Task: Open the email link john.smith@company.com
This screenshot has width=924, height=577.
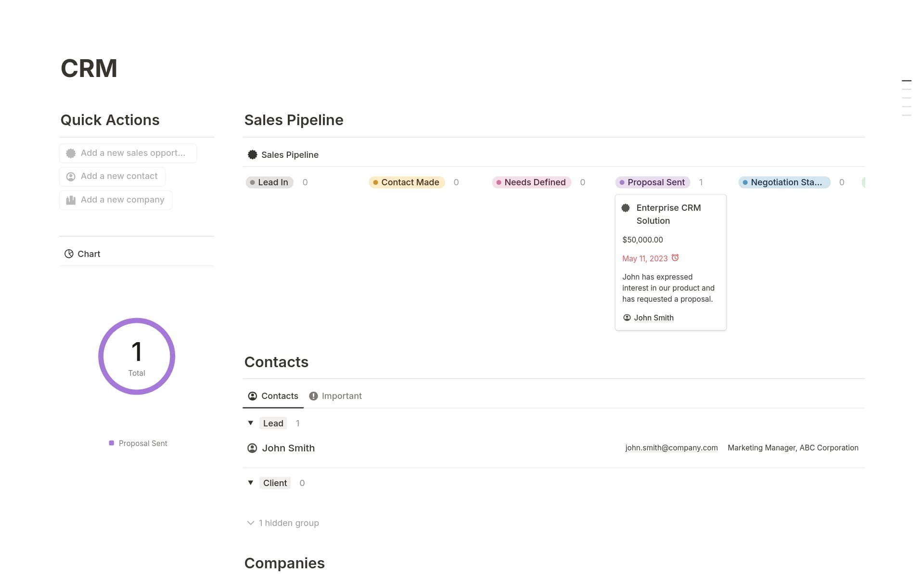Action: point(671,448)
